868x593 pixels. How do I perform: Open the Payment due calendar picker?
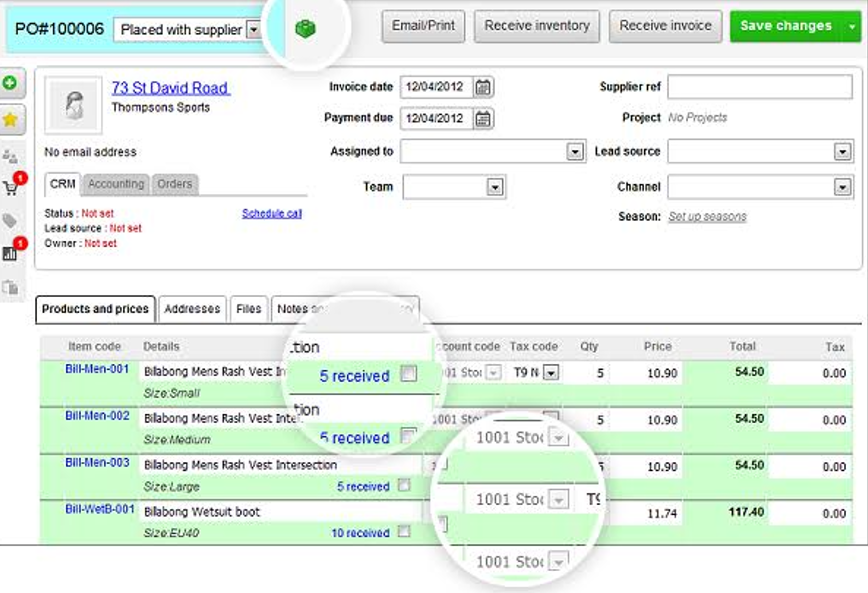click(483, 119)
